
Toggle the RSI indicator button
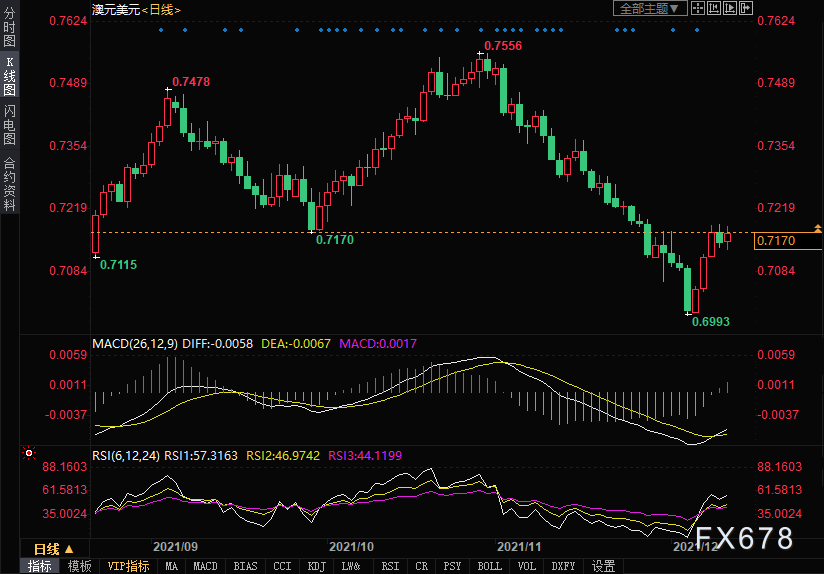[x=389, y=566]
